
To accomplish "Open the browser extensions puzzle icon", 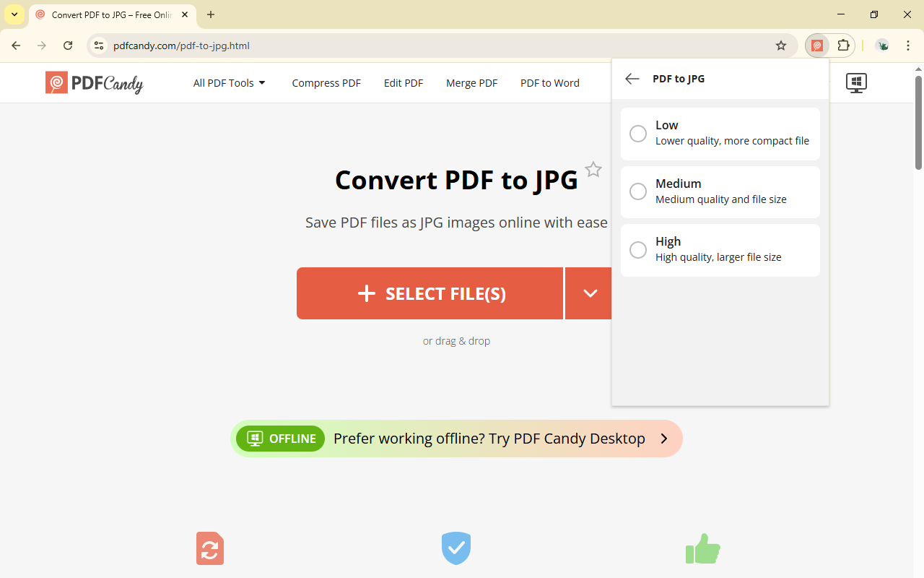I will [843, 45].
